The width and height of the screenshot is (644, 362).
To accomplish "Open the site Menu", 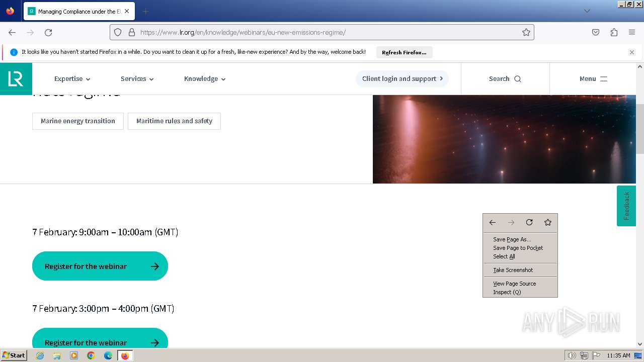I will (594, 79).
